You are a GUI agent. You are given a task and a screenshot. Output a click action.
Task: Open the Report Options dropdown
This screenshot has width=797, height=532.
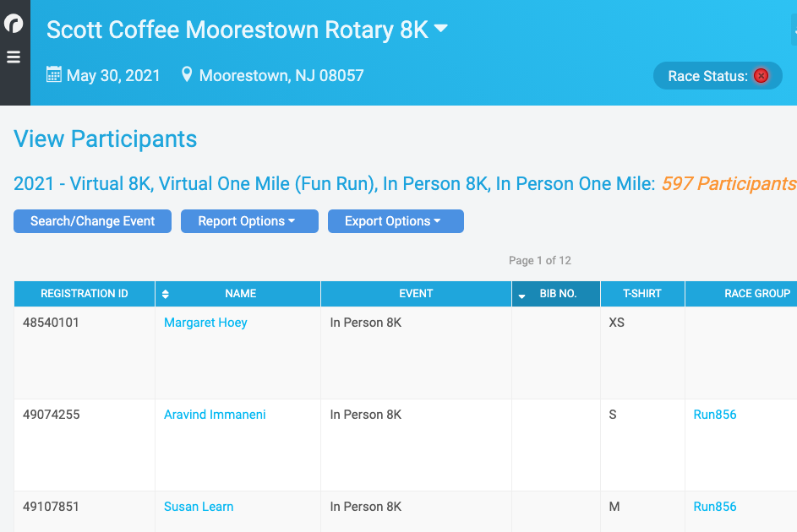pos(249,221)
